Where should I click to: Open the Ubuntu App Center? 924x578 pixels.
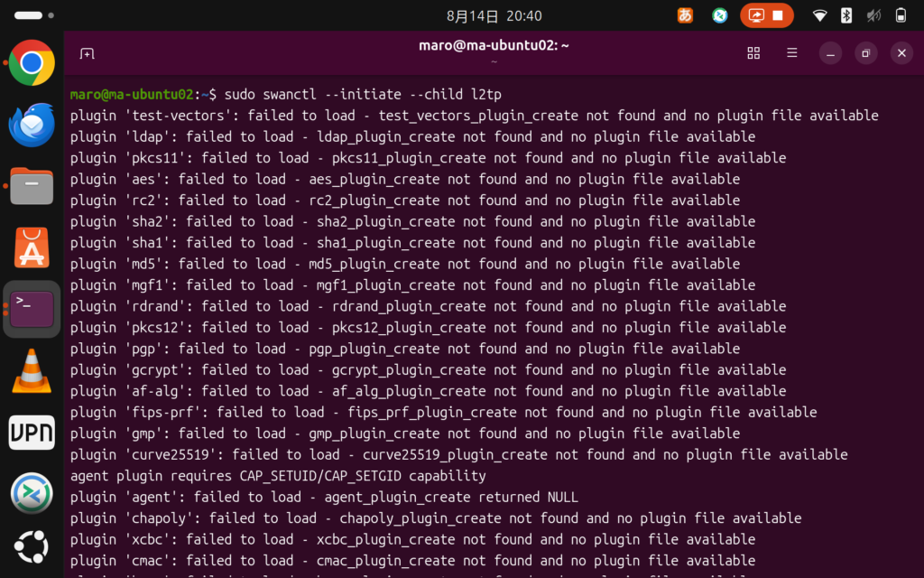(x=32, y=247)
